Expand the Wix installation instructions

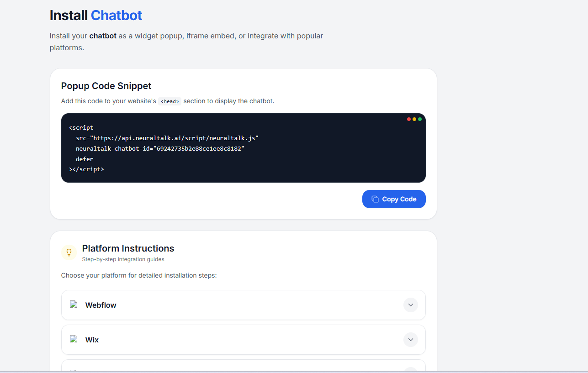pyautogui.click(x=410, y=339)
